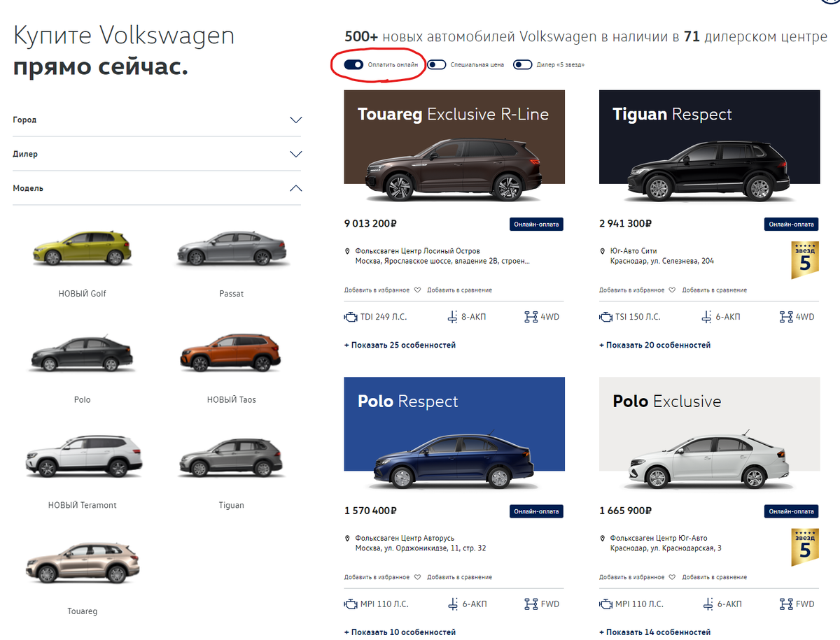The image size is (840, 640).
Task: Add Tiguan Respect to favorites
Action: (637, 290)
